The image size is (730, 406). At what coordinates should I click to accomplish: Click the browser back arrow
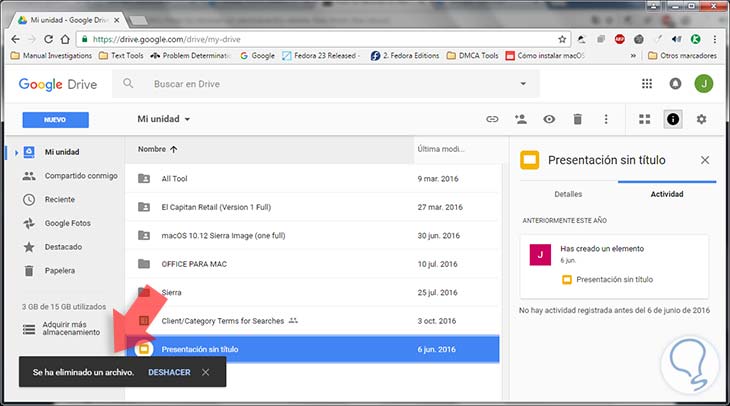[x=15, y=39]
